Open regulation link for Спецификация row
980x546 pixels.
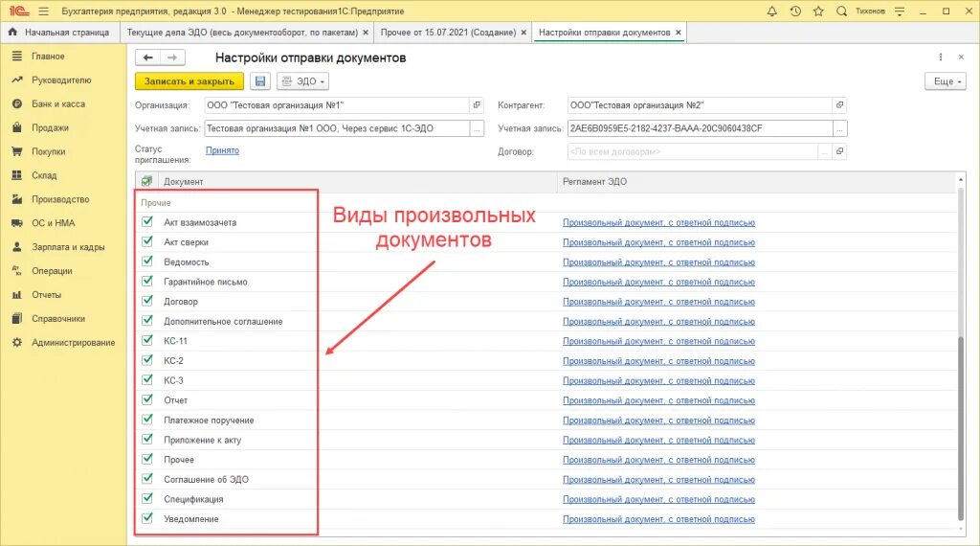pos(658,499)
